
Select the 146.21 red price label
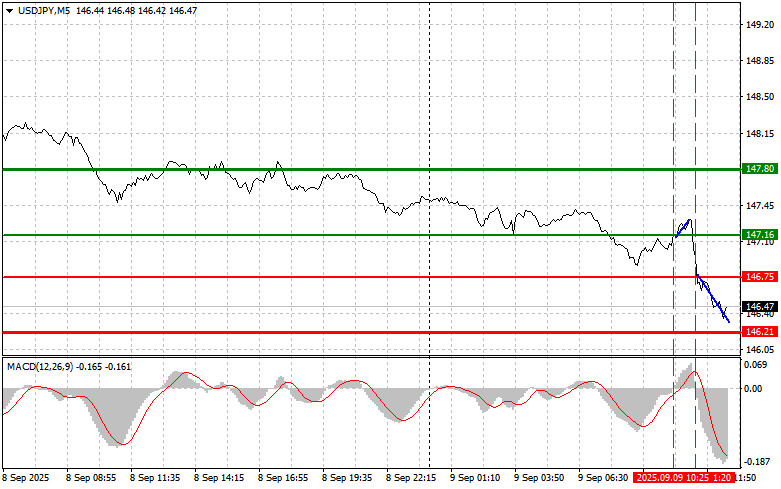coord(759,331)
